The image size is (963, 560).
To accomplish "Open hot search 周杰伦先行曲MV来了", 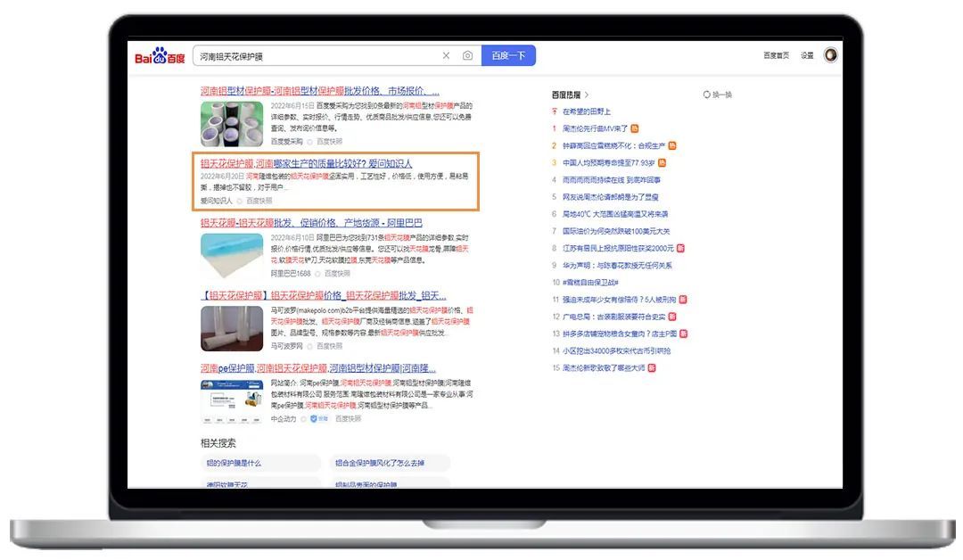I will [x=595, y=128].
